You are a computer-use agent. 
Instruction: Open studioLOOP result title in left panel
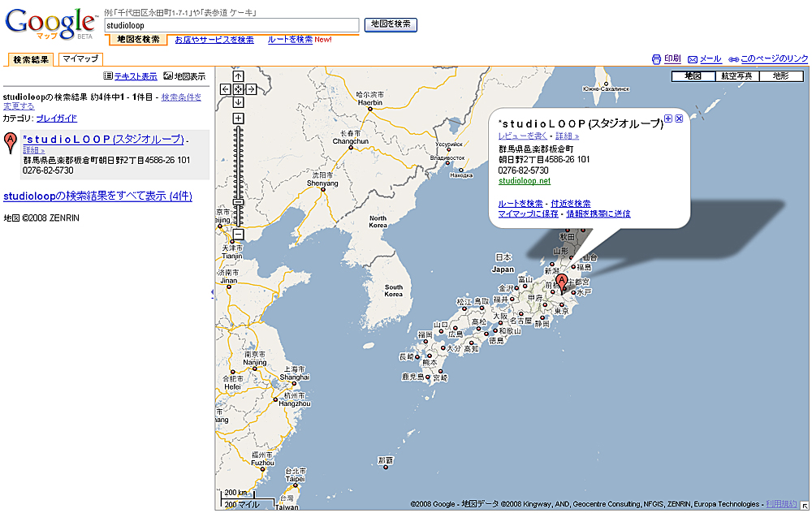104,140
